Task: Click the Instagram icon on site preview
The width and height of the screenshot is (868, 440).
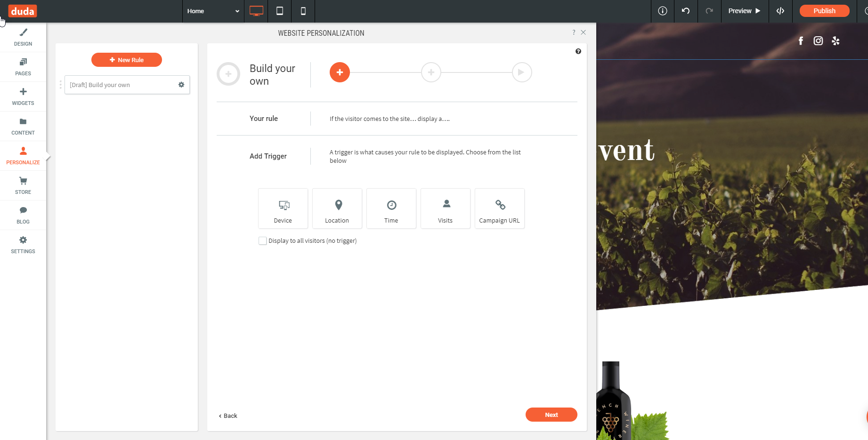Action: (x=818, y=41)
